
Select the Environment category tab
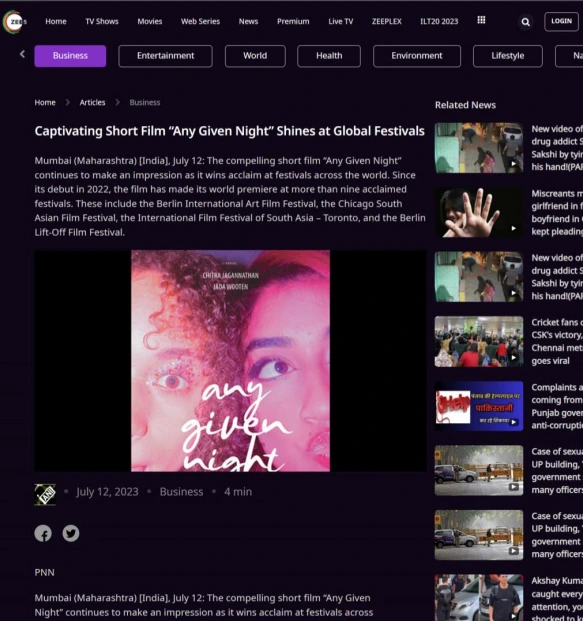coord(417,56)
